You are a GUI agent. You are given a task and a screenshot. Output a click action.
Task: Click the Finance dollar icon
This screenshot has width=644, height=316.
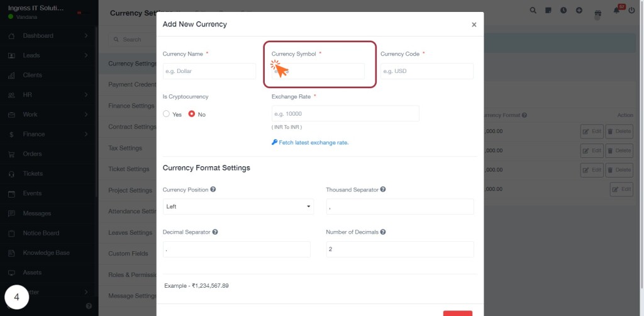tap(11, 134)
